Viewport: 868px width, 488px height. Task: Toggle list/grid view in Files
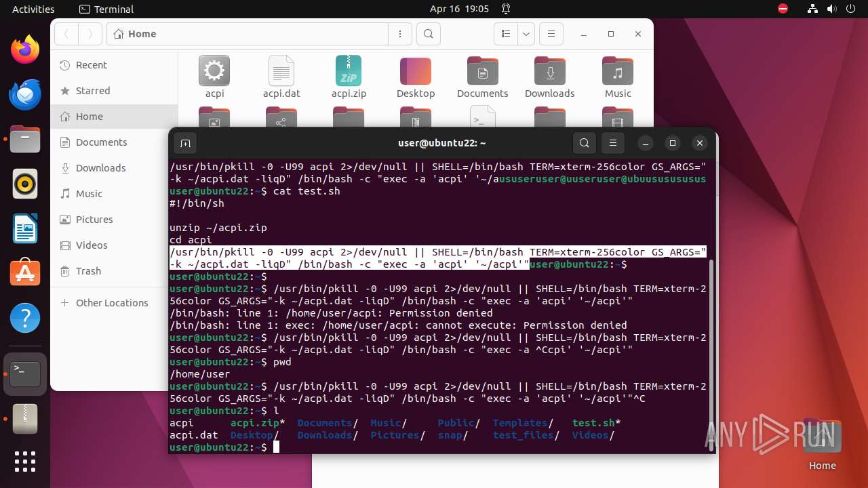(x=506, y=34)
